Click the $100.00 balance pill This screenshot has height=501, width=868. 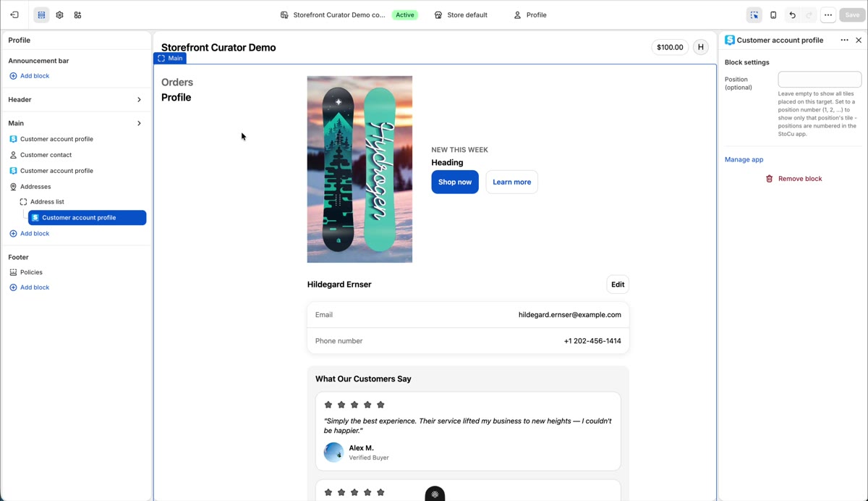670,47
